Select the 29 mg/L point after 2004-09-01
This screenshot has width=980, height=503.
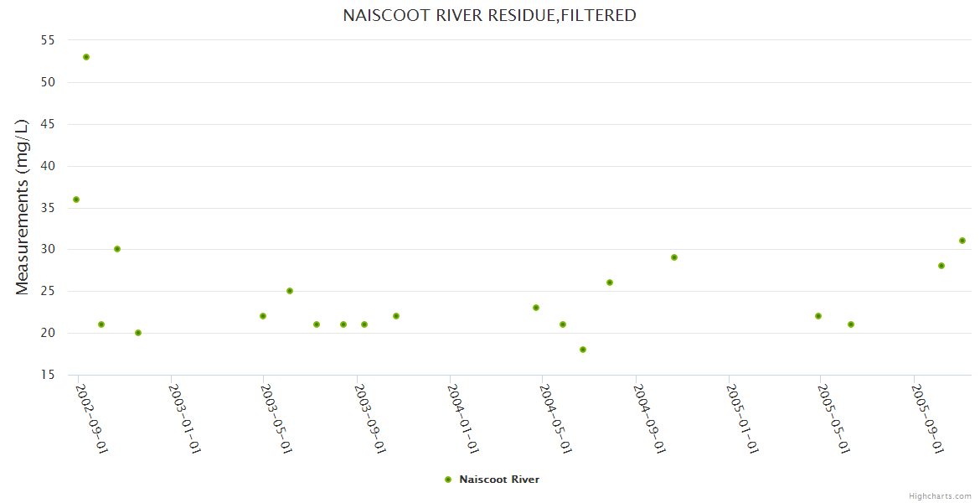point(674,257)
